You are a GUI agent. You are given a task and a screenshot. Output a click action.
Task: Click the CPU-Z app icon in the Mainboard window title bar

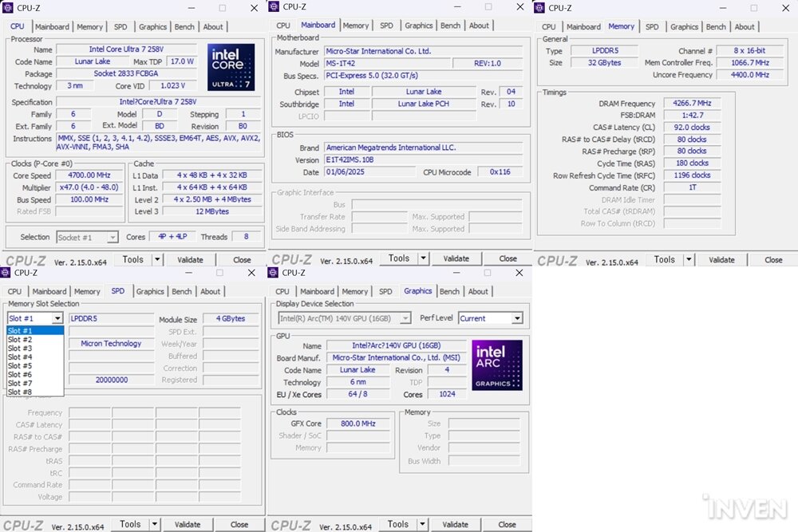(274, 6)
